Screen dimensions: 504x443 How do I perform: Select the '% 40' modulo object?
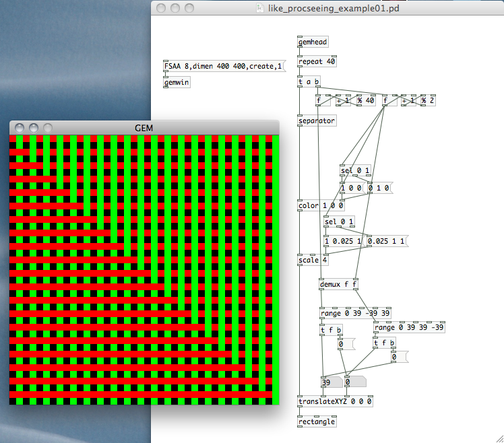(x=366, y=100)
